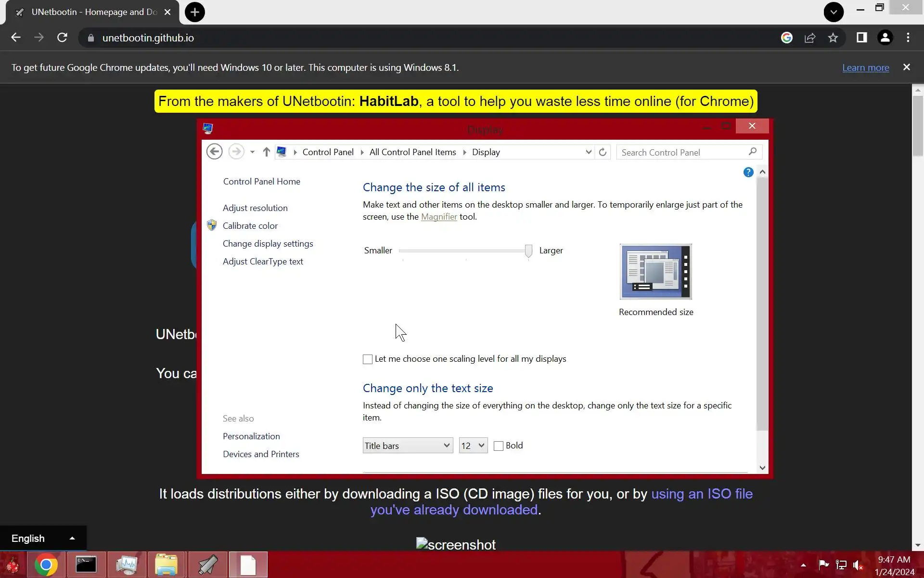Click the Smaller/Larger size slider handle
The height and width of the screenshot is (578, 924).
528,250
